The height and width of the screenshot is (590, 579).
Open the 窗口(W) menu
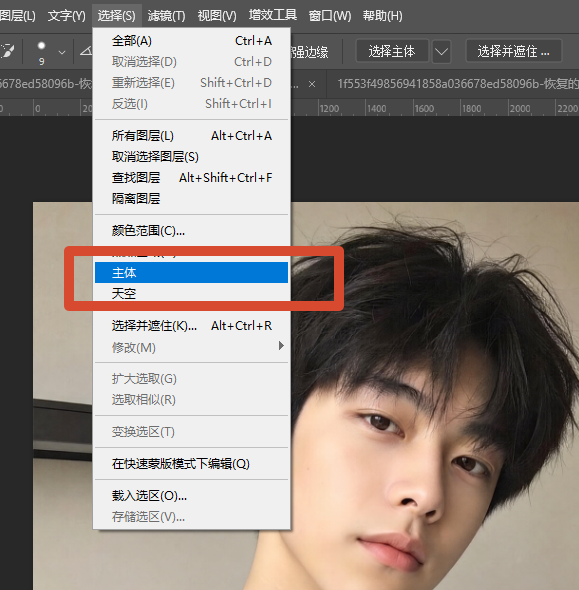(x=330, y=16)
